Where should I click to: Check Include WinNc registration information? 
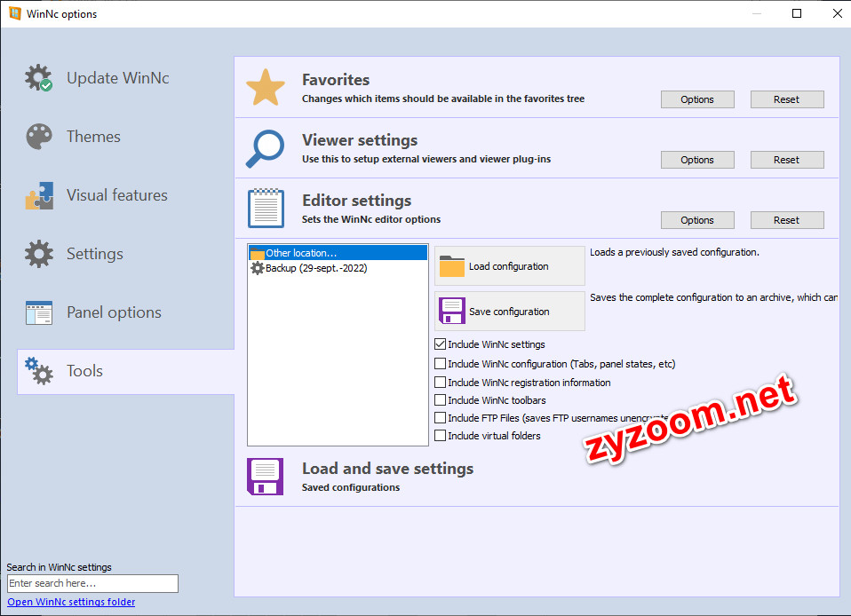point(440,383)
